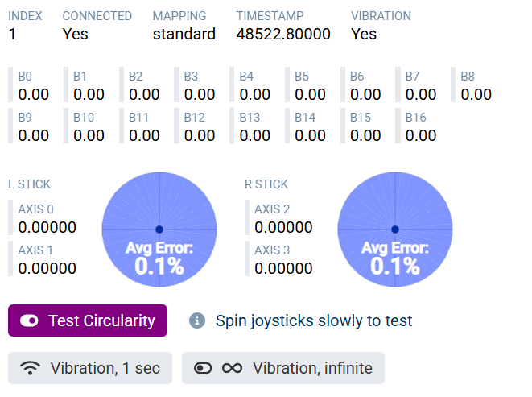Viewport: 532px width, 397px height.
Task: Click the info icon beside spin joysticks hint
Action: coord(197,320)
